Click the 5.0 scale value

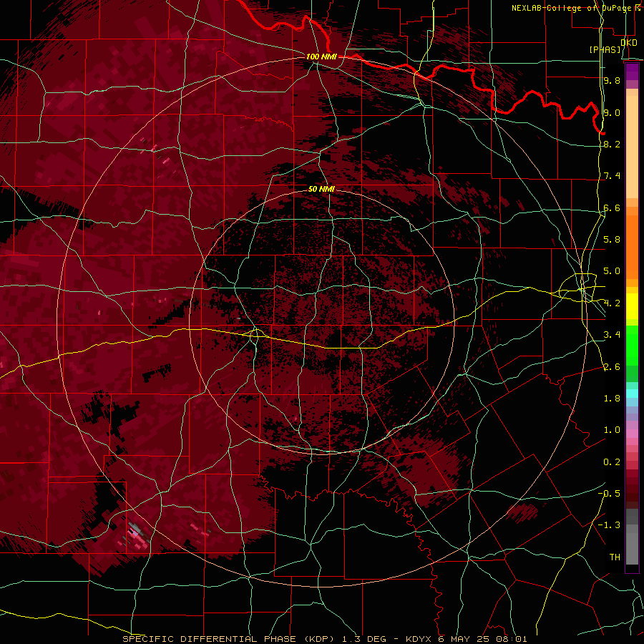click(x=612, y=271)
